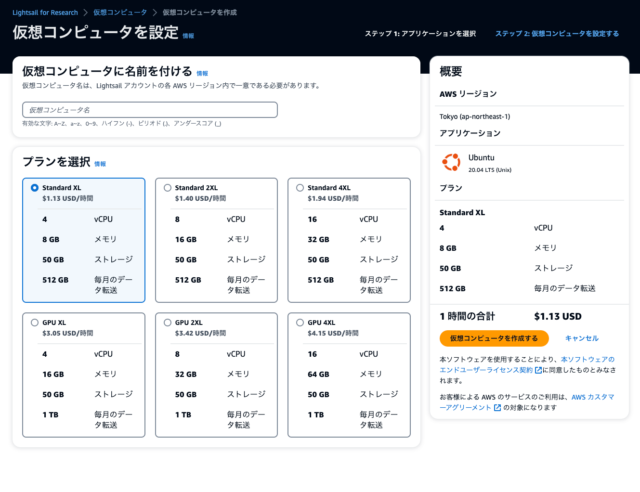Click external link icon after ライセンス契約
The image size is (640, 492).
(538, 370)
